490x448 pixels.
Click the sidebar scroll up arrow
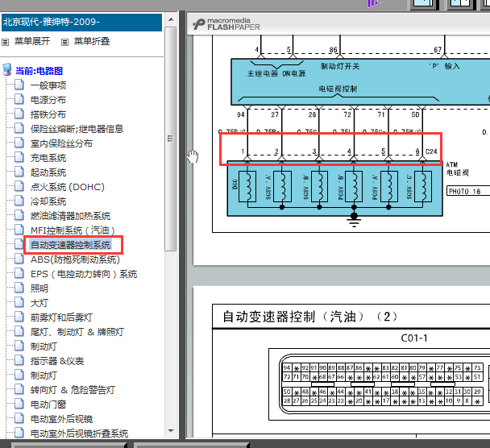tap(171, 19)
